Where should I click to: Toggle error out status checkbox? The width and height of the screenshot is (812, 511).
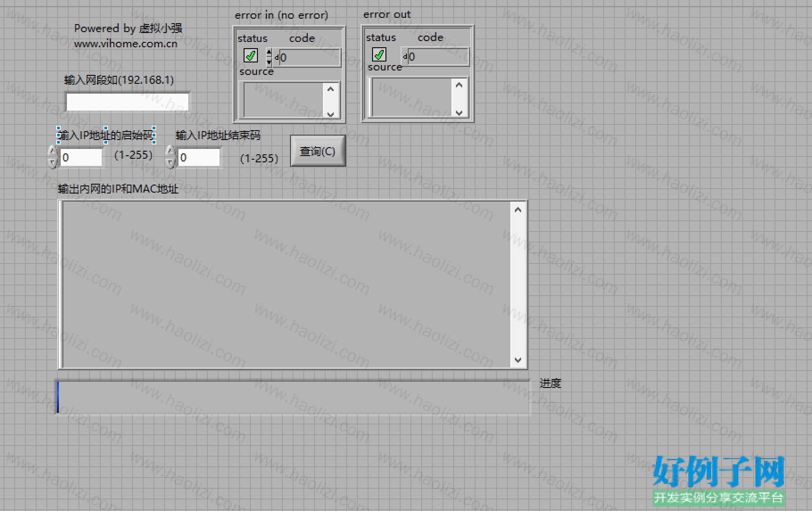[379, 55]
